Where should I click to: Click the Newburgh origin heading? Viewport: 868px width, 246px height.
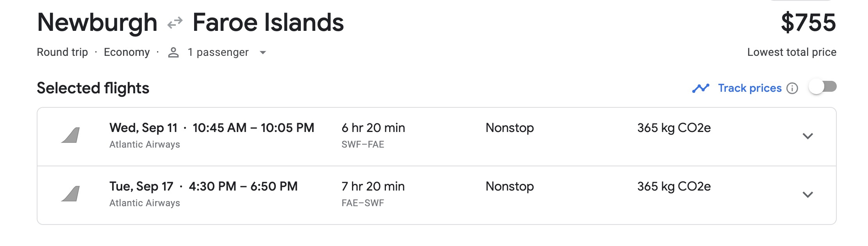(97, 23)
